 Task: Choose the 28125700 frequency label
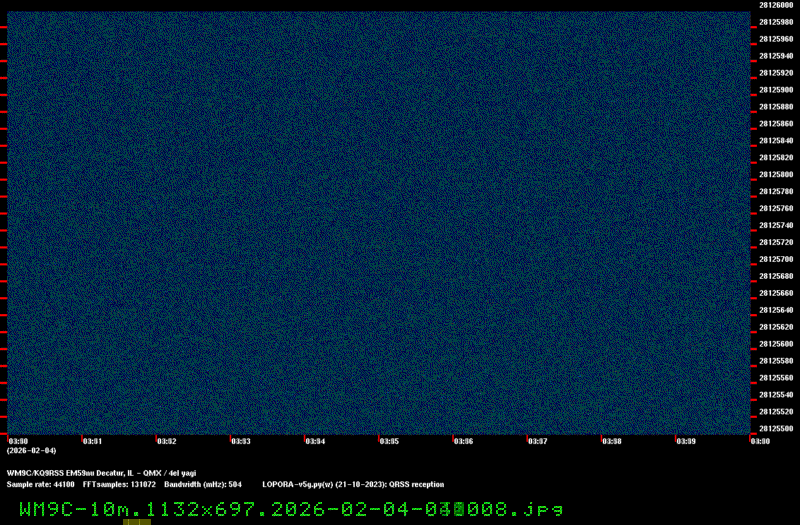pyautogui.click(x=776, y=259)
